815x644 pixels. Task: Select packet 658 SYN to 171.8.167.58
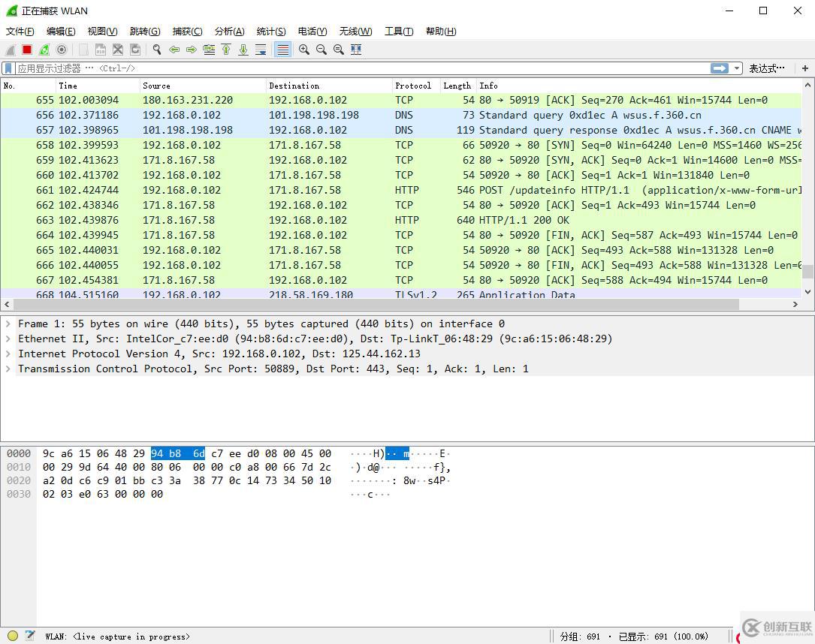click(x=401, y=146)
